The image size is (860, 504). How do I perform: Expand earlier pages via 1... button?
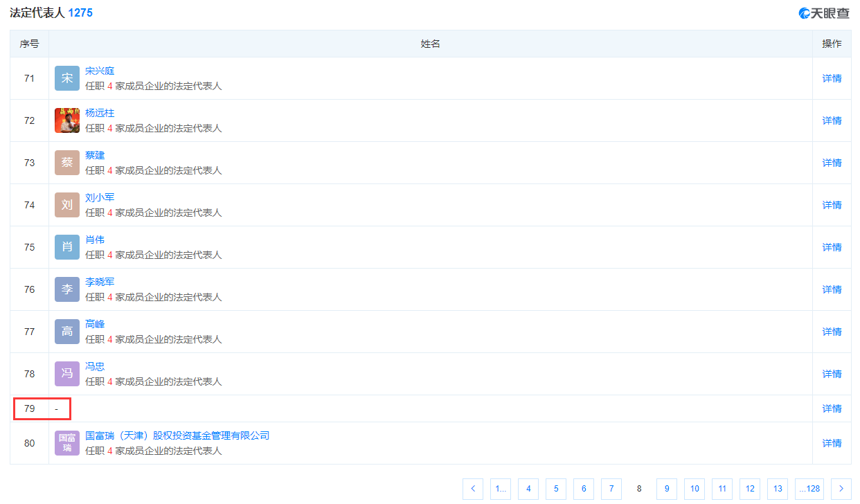click(x=501, y=489)
